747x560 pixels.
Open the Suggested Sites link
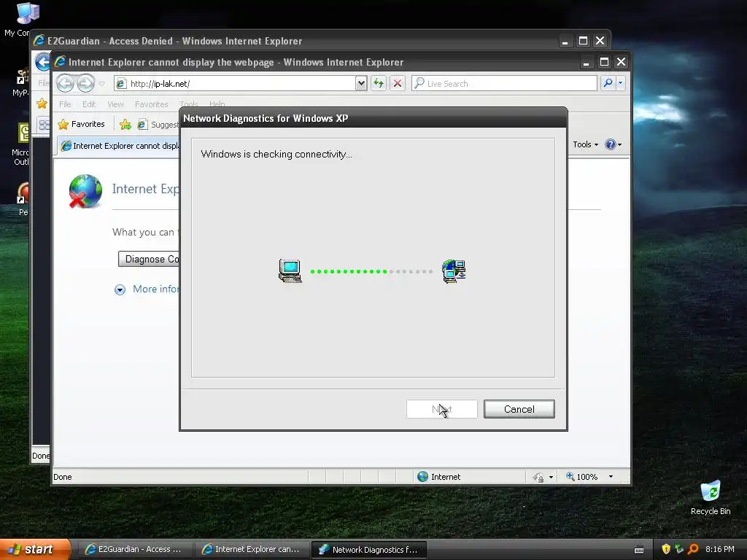click(x=158, y=124)
